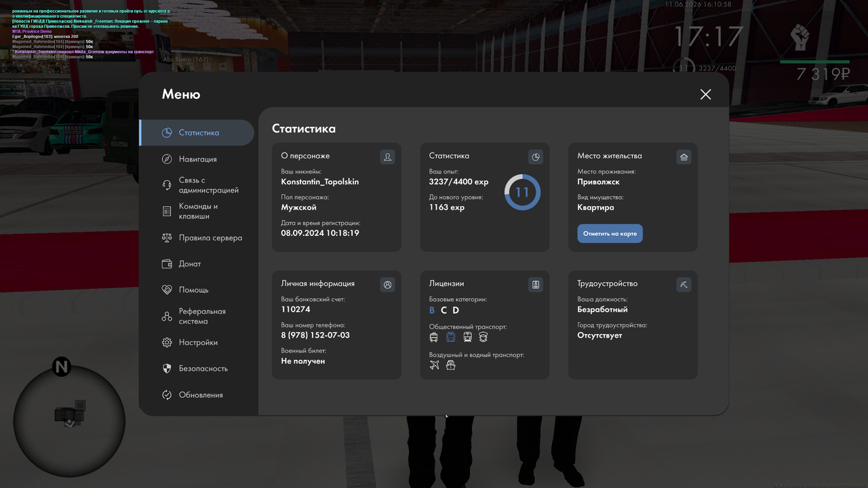Click the Отсутствует employment city value

[599, 335]
